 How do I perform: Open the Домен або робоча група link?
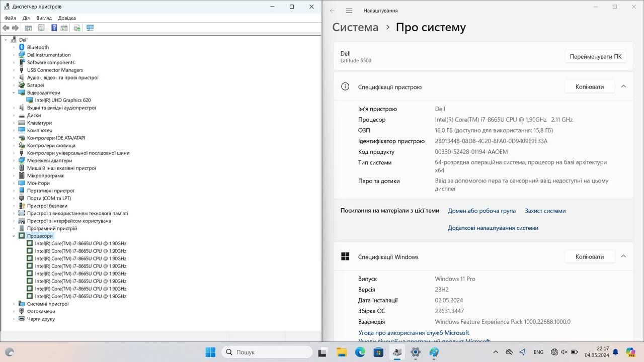[x=481, y=211]
